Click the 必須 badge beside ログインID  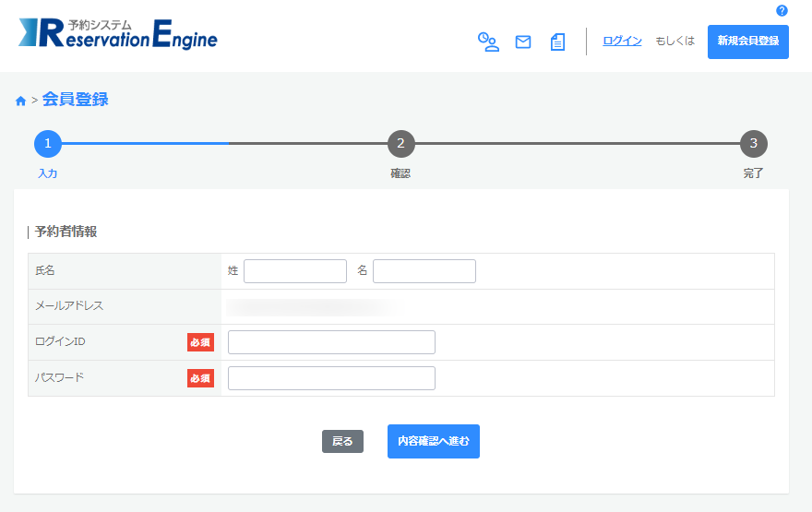click(200, 342)
